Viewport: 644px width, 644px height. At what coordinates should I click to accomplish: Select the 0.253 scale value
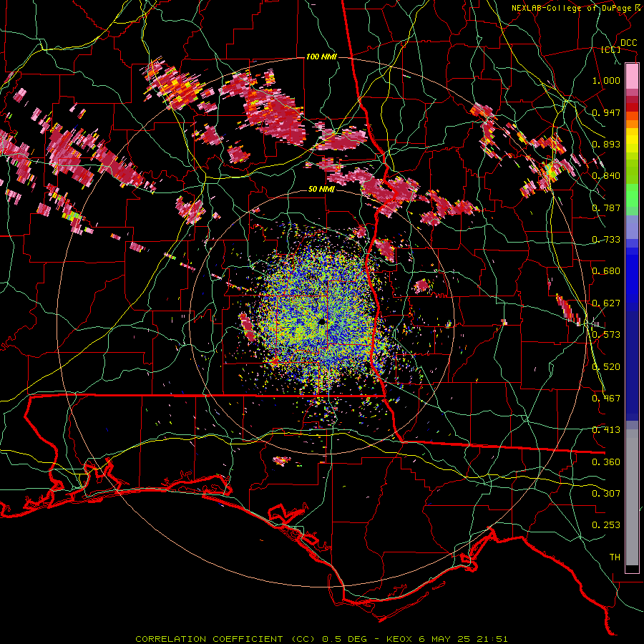(606, 525)
